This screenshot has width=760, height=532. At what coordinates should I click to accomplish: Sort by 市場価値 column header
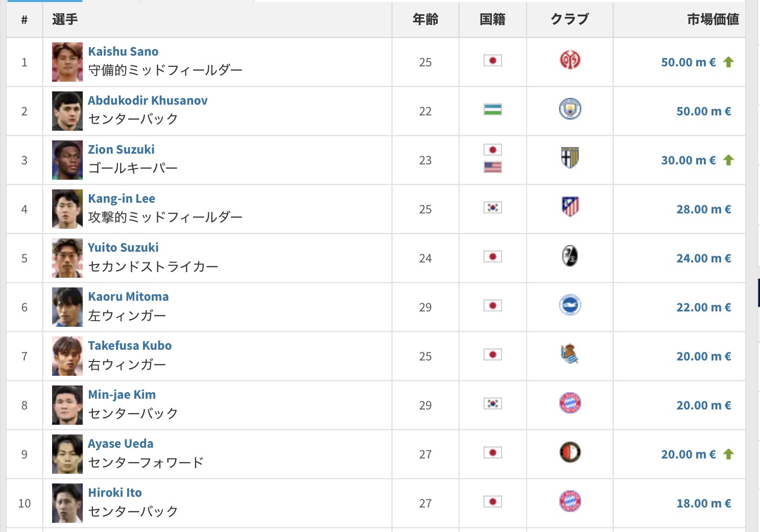coord(713,19)
